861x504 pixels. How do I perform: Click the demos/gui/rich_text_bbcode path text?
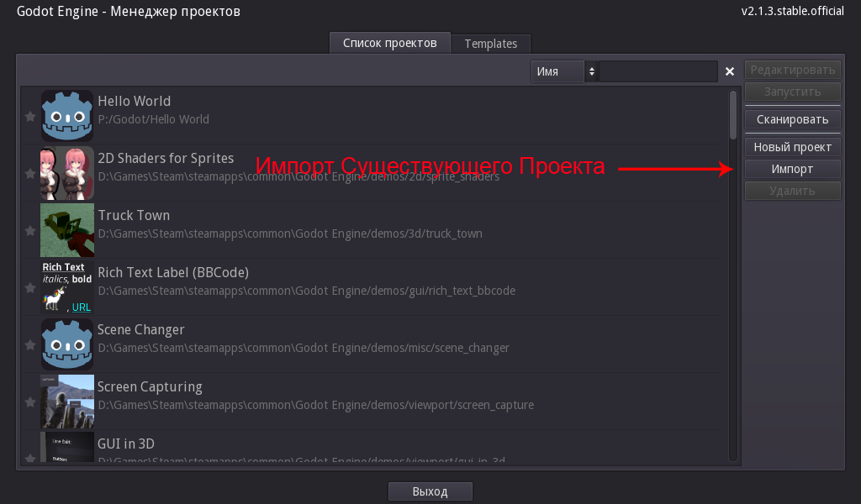(x=306, y=291)
